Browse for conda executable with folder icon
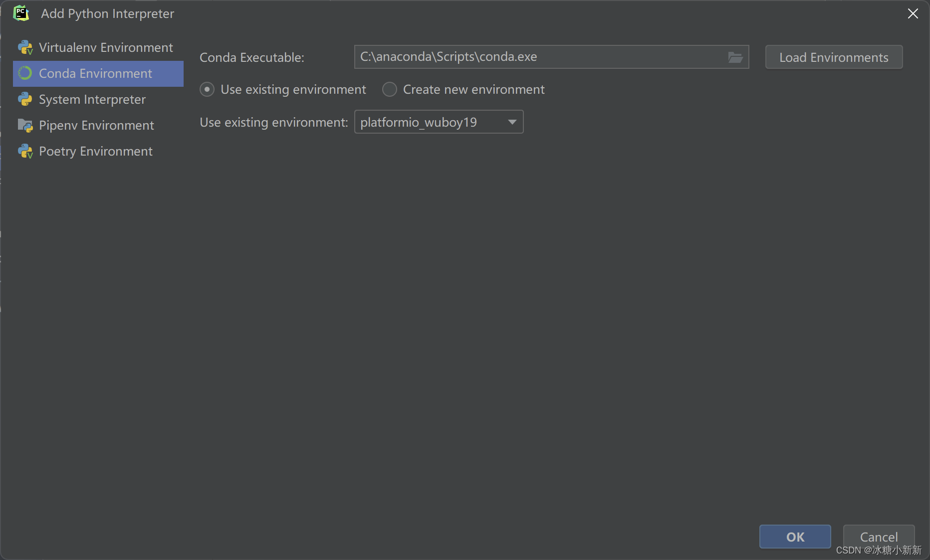Image resolution: width=930 pixels, height=560 pixels. pyautogui.click(x=735, y=57)
